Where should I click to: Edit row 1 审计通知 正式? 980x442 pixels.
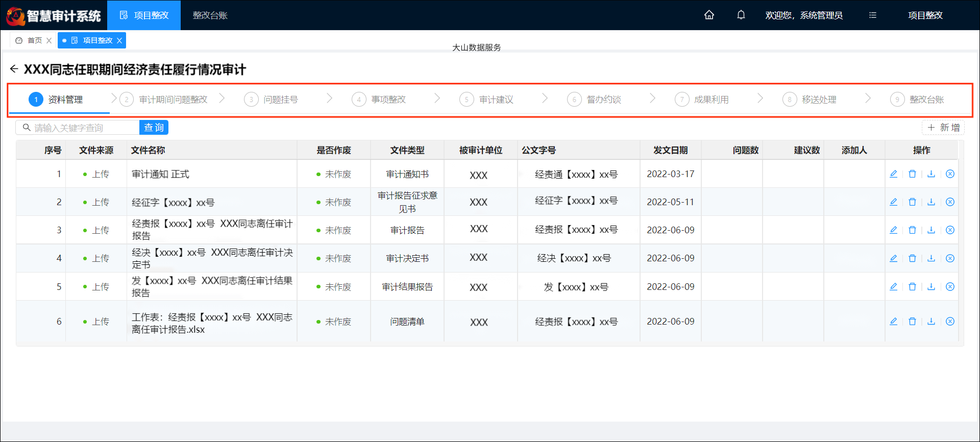pos(894,174)
